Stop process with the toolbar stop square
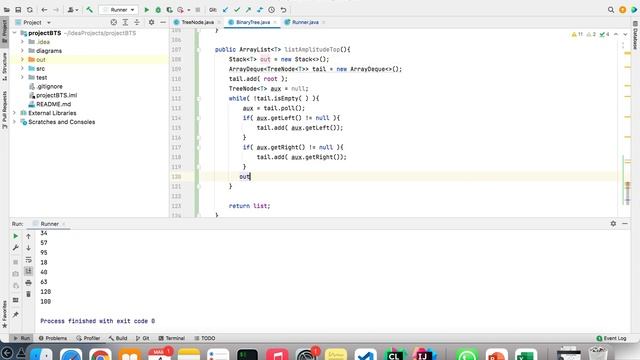 coord(198,10)
